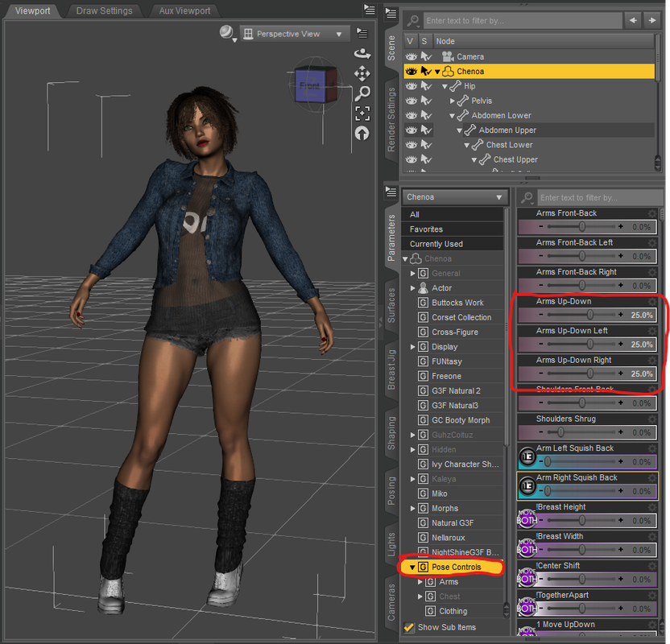
Task: Open the Posing side tab
Action: tap(391, 491)
